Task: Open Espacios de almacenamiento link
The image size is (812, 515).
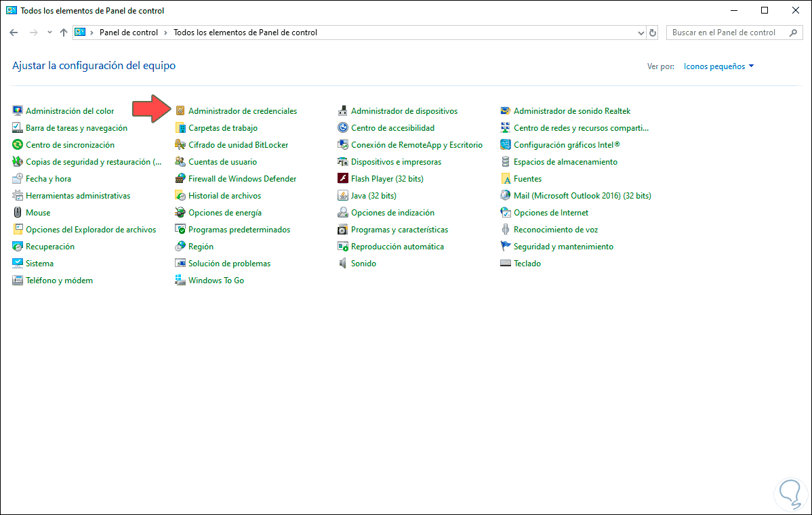Action: coord(565,162)
